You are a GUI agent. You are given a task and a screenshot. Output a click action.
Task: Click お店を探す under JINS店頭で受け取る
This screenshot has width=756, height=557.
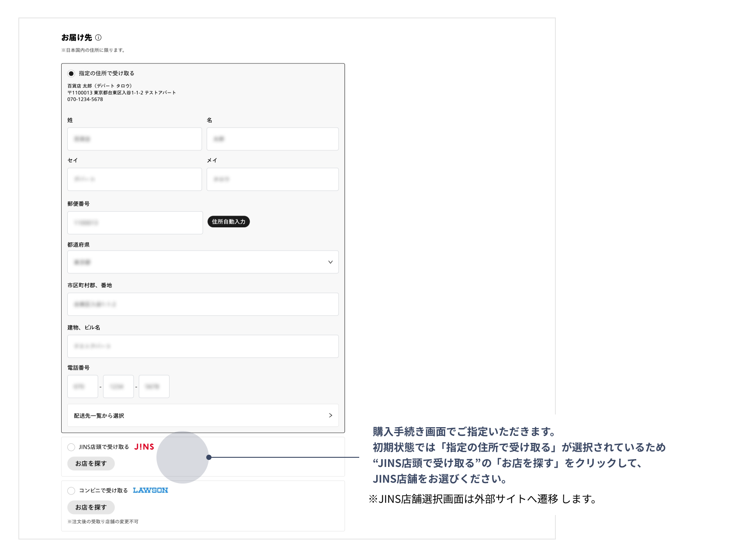(x=91, y=463)
